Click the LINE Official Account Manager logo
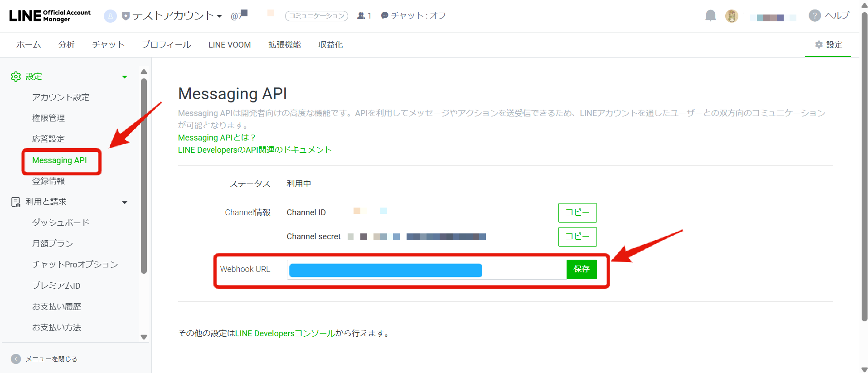This screenshot has height=373, width=868. coord(50,15)
